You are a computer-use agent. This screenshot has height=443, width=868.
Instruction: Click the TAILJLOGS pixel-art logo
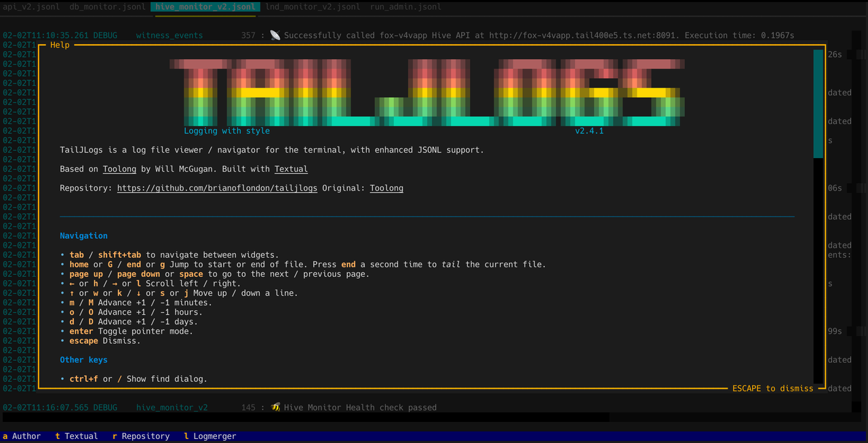pyautogui.click(x=427, y=92)
